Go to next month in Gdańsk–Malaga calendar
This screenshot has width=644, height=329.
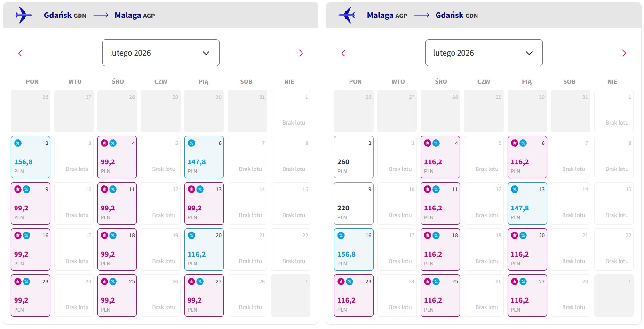[301, 53]
